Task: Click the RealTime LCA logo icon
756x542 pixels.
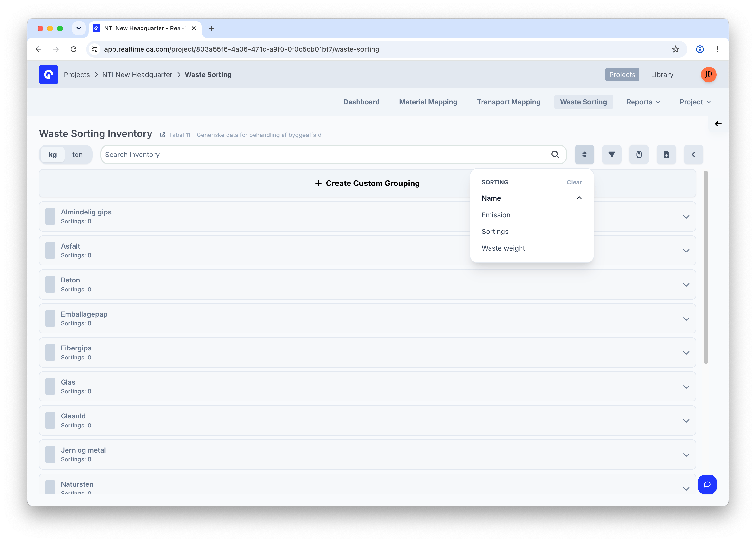Action: pos(49,74)
